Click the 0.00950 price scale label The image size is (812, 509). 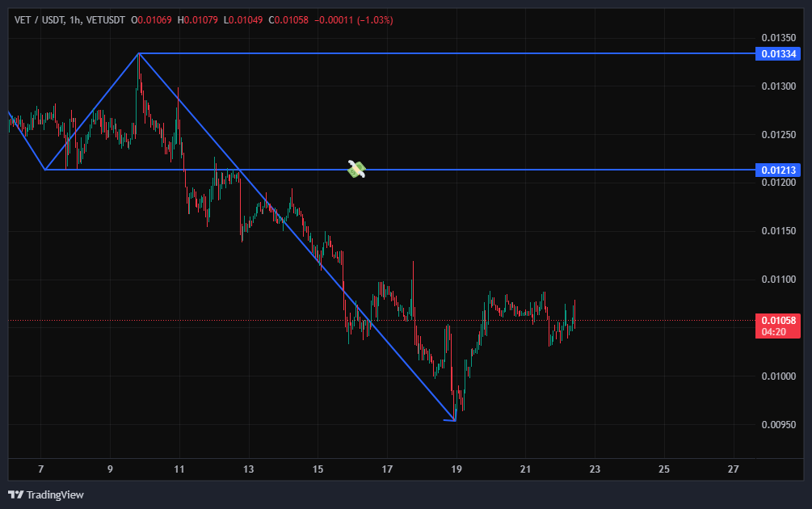(x=778, y=425)
